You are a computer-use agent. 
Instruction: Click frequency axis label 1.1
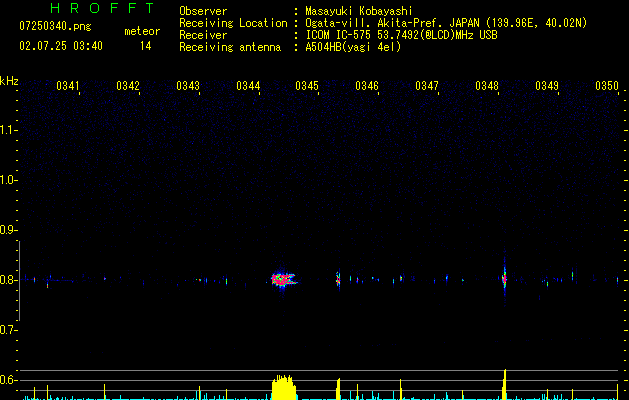[x=8, y=130]
